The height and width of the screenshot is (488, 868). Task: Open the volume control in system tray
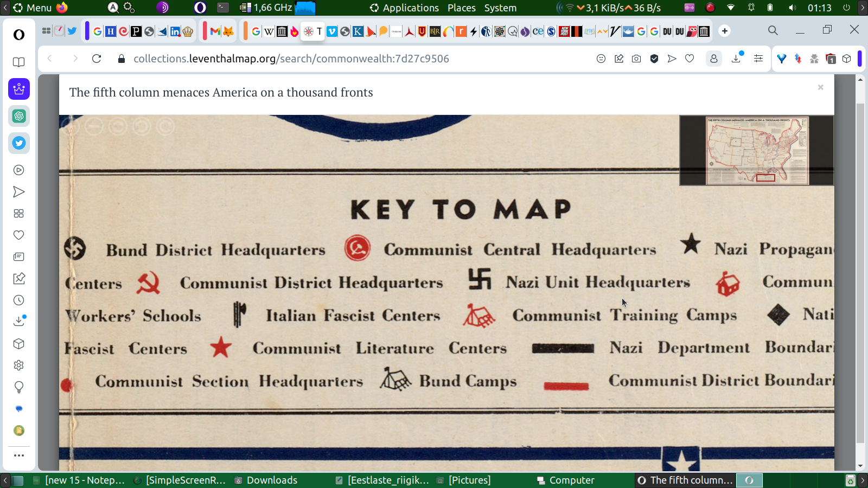tap(793, 8)
